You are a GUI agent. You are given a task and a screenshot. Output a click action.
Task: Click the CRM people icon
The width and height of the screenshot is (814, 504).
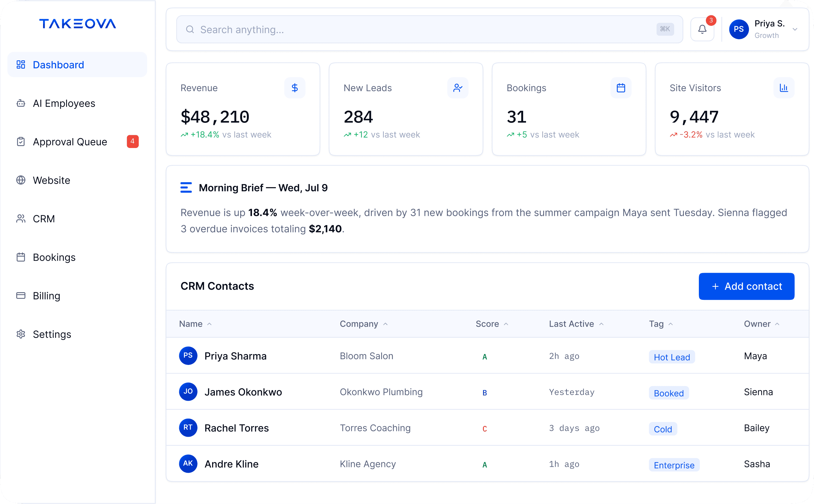click(21, 219)
